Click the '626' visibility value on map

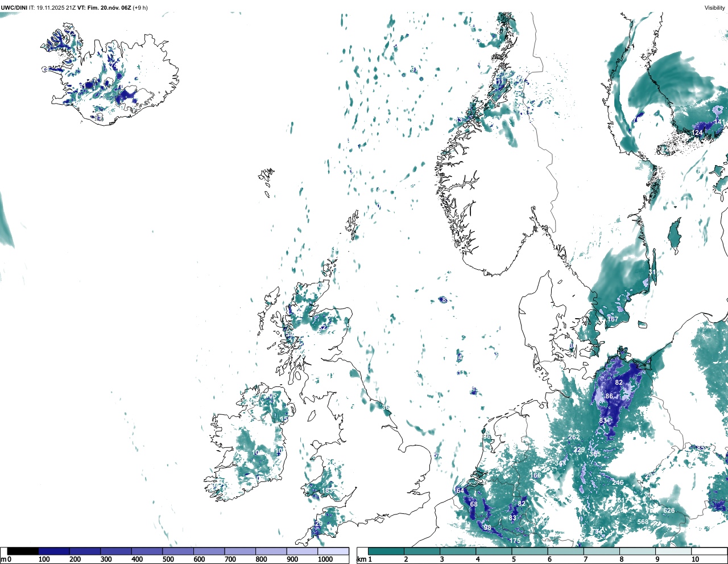[669, 511]
